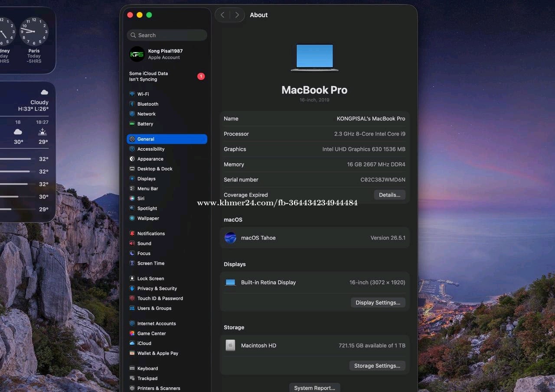Viewport: 555px width, 392px height.
Task: Click the macOS Tahoe logo icon
Action: [x=230, y=238]
